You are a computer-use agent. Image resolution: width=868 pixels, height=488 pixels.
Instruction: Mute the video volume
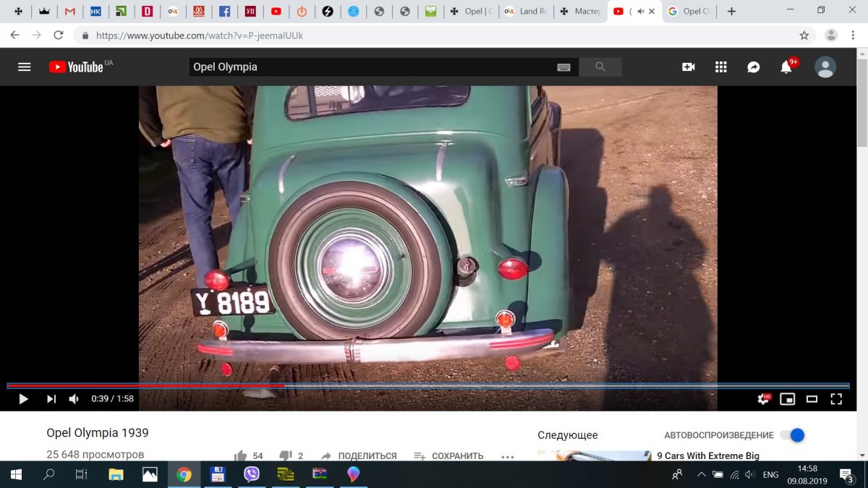[74, 398]
